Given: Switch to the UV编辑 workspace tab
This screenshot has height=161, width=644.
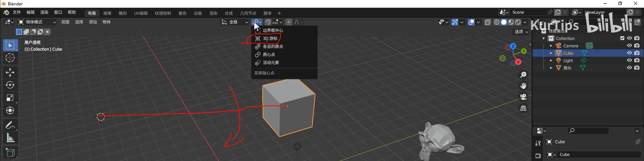Looking at the screenshot, I should pyautogui.click(x=141, y=13).
